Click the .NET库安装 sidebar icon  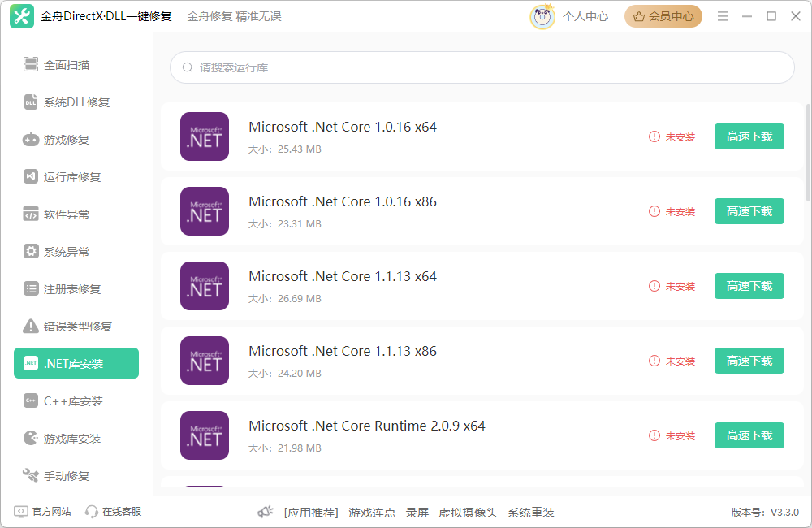[x=31, y=363]
